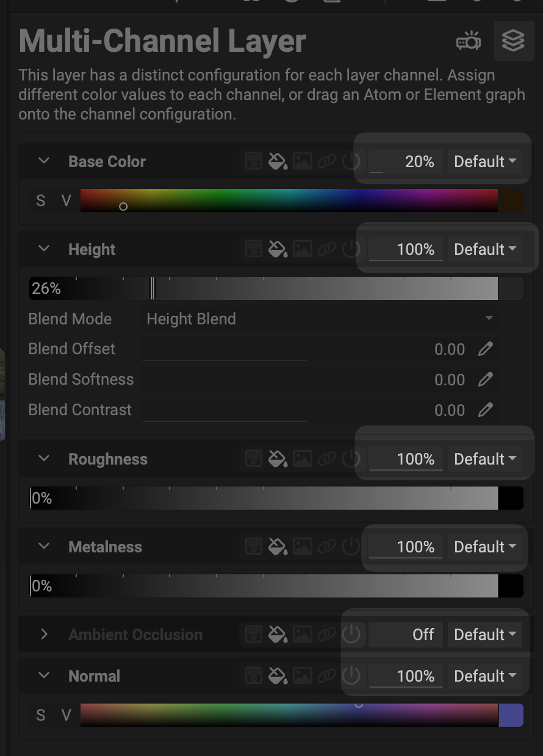The width and height of the screenshot is (543, 756).
Task: Click the pencil icon next to Blend Offset
Action: pos(485,349)
